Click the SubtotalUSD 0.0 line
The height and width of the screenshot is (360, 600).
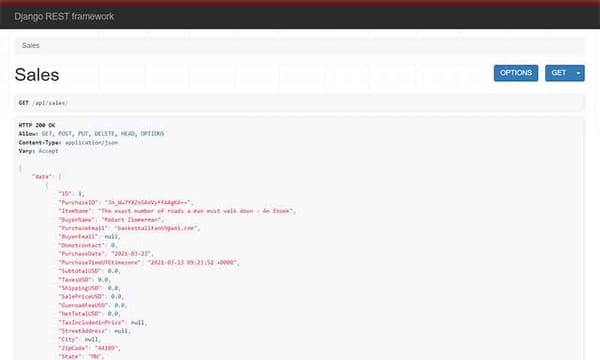[89, 271]
